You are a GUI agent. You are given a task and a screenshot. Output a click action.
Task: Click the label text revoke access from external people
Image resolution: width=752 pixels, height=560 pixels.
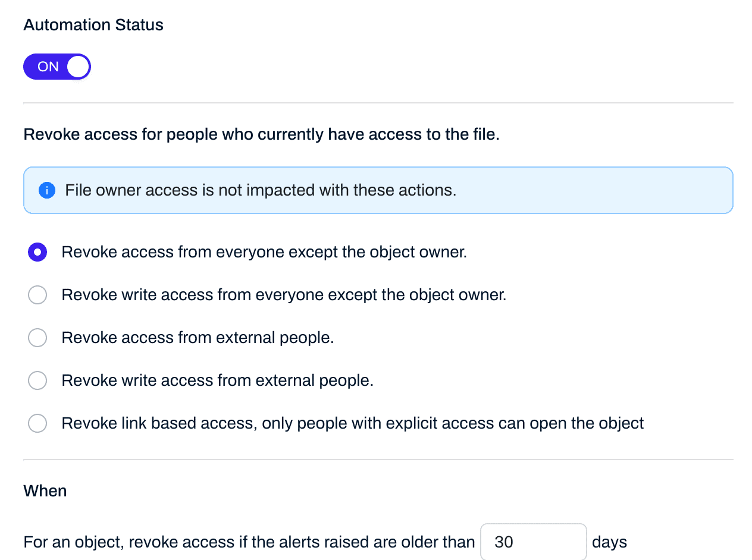[198, 337]
